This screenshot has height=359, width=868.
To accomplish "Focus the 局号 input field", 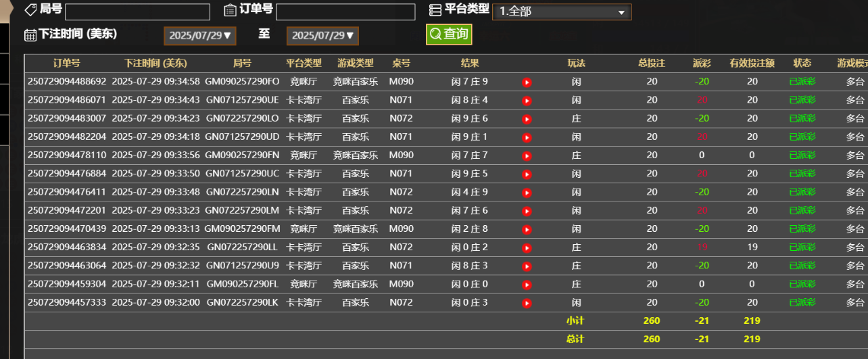I will [x=137, y=12].
